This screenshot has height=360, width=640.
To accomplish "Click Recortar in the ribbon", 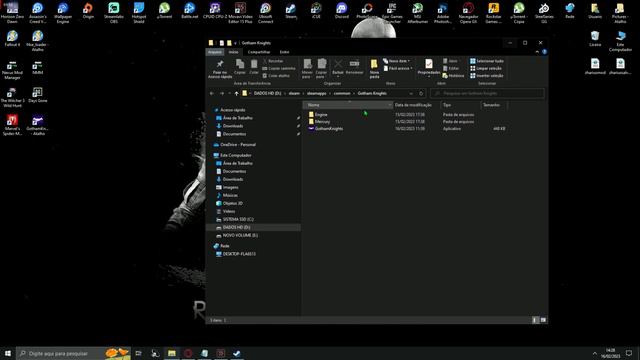I will (x=273, y=61).
